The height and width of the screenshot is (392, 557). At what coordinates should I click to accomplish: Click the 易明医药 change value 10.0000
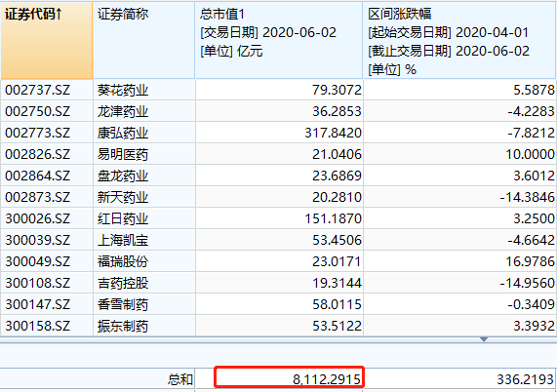459,154
